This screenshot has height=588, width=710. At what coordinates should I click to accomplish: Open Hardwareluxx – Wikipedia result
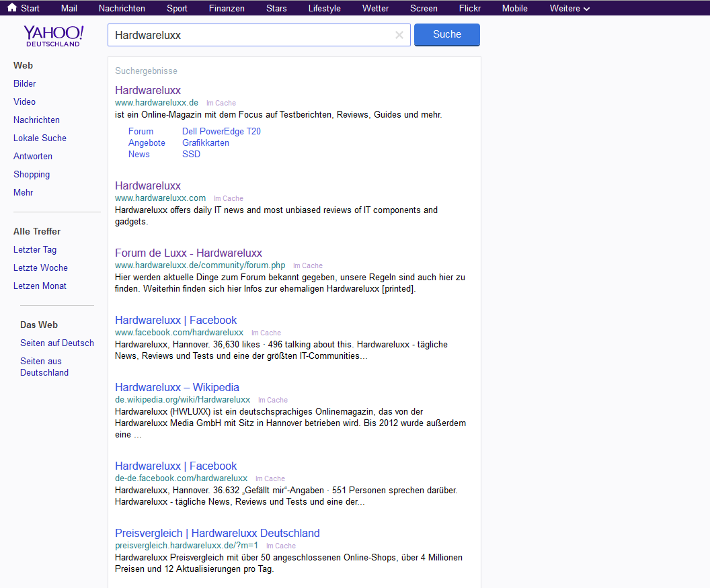click(x=177, y=387)
